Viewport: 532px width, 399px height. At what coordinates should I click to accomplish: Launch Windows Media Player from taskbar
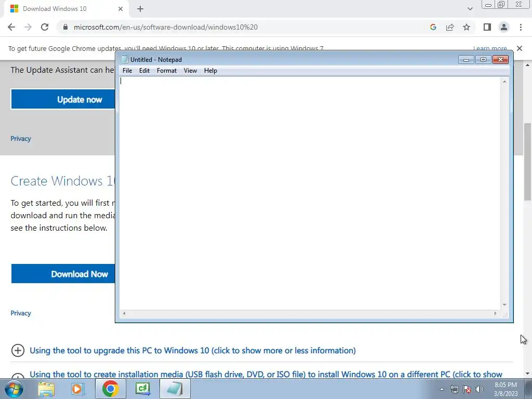click(78, 389)
